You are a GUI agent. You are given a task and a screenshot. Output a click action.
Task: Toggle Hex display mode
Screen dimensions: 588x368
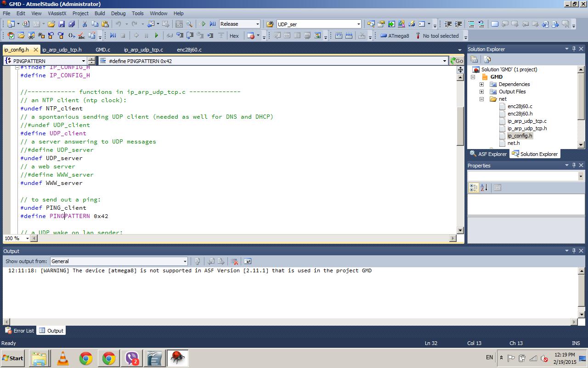tap(234, 36)
